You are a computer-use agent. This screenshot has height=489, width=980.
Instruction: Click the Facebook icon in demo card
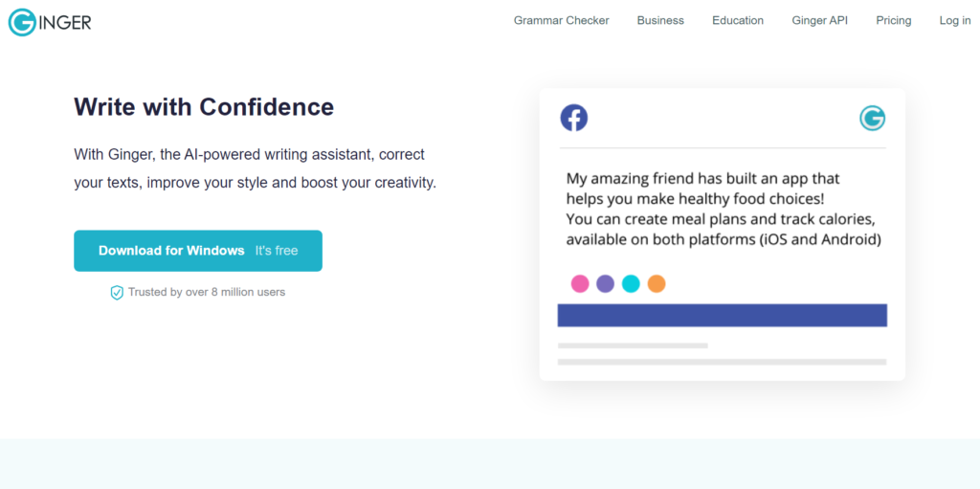pos(574,118)
